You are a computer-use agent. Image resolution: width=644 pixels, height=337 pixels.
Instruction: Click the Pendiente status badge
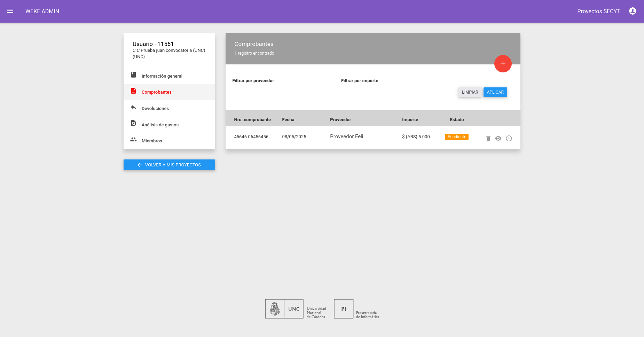(x=457, y=137)
